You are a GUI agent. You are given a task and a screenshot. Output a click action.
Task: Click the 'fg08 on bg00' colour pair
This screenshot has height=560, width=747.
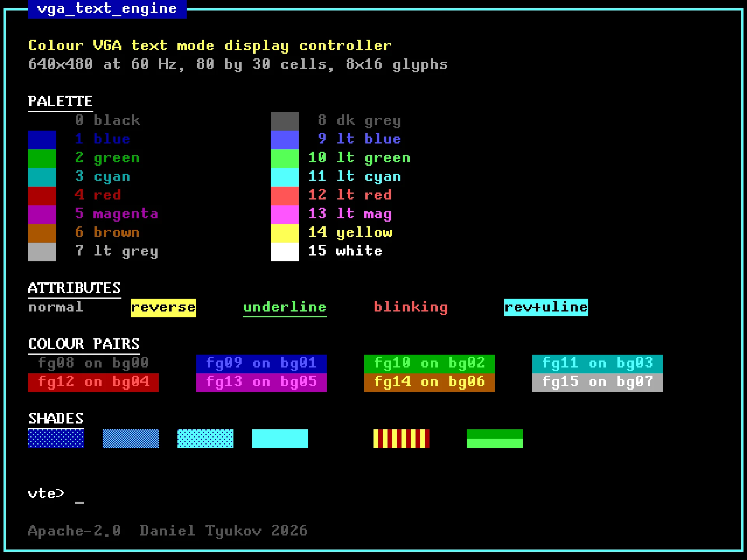coord(93,363)
